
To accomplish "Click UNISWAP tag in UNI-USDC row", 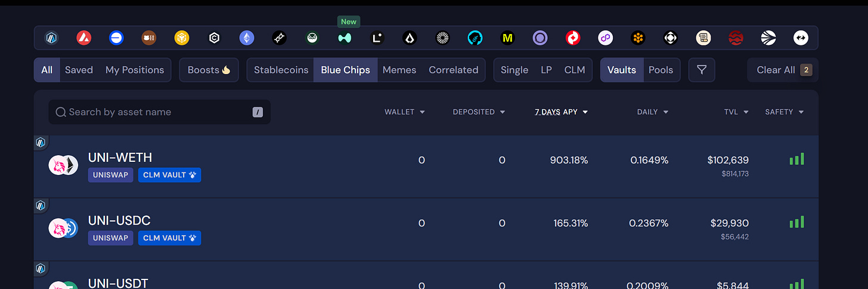I will coord(111,238).
